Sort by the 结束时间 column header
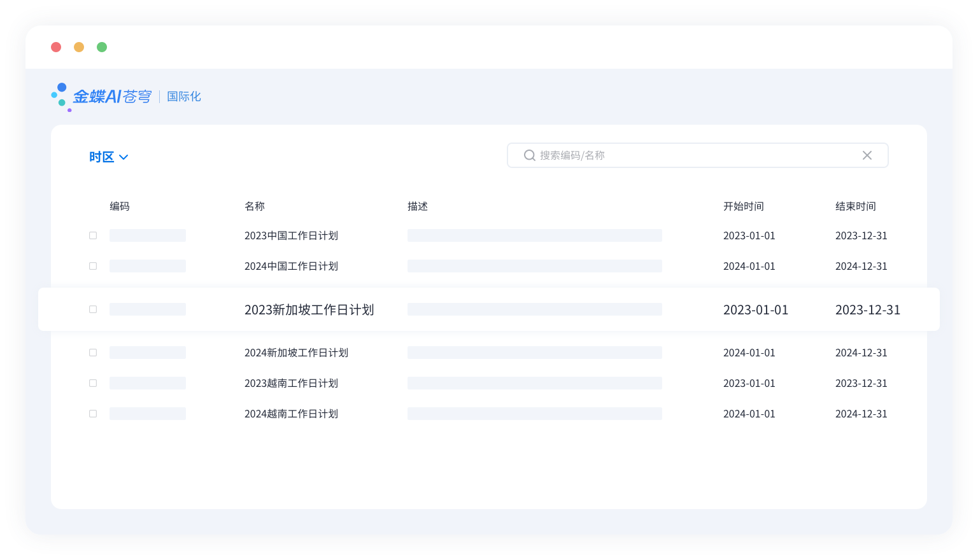978x560 pixels. click(855, 206)
